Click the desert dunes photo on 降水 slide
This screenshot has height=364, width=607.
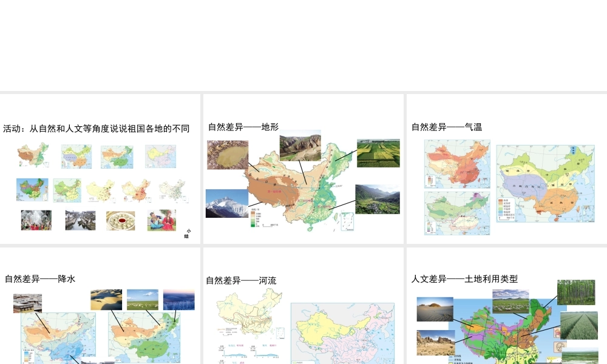(x=106, y=300)
